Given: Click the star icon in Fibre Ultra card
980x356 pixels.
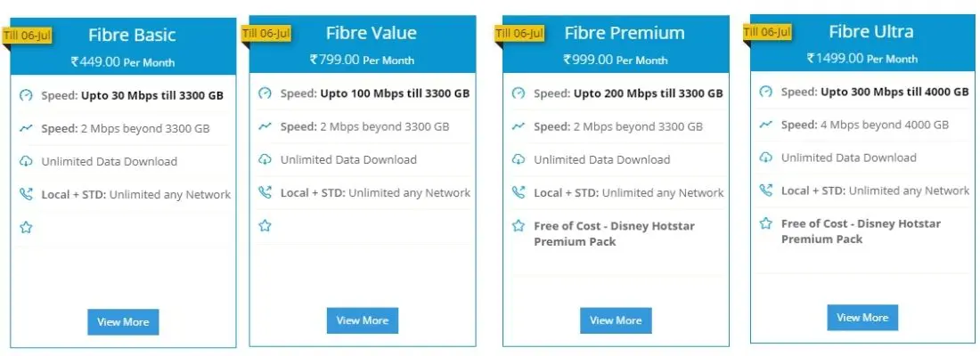Looking at the screenshot, I should click(x=765, y=223).
